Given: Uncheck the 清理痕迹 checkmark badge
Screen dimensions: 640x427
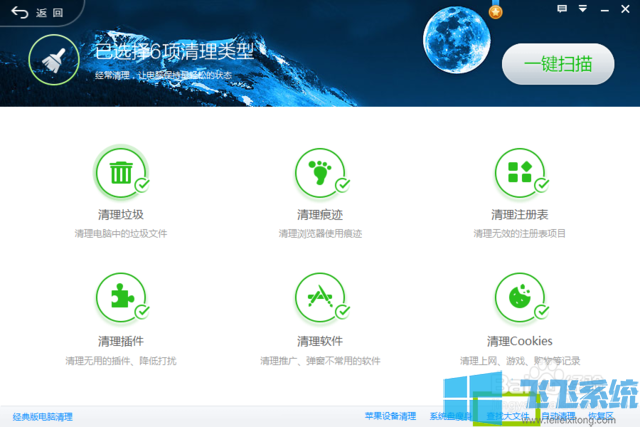Looking at the screenshot, I should pyautogui.click(x=342, y=185).
